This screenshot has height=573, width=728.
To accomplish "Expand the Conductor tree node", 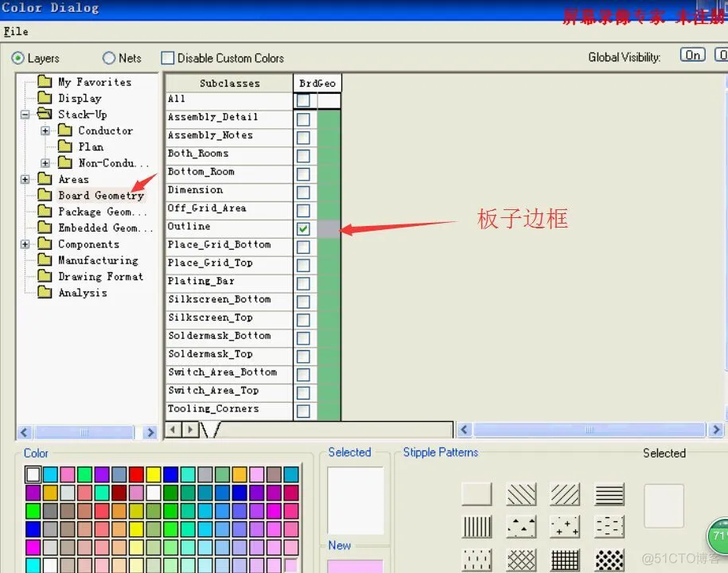I will click(x=45, y=131).
